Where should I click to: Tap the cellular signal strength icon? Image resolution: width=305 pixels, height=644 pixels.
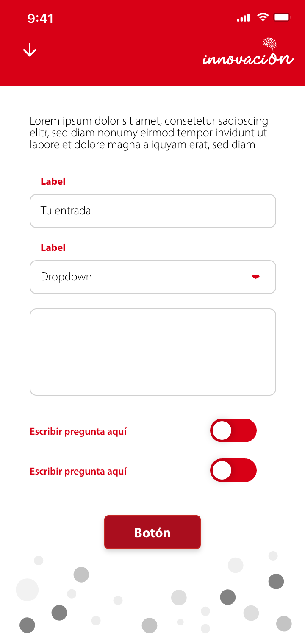pyautogui.click(x=243, y=18)
